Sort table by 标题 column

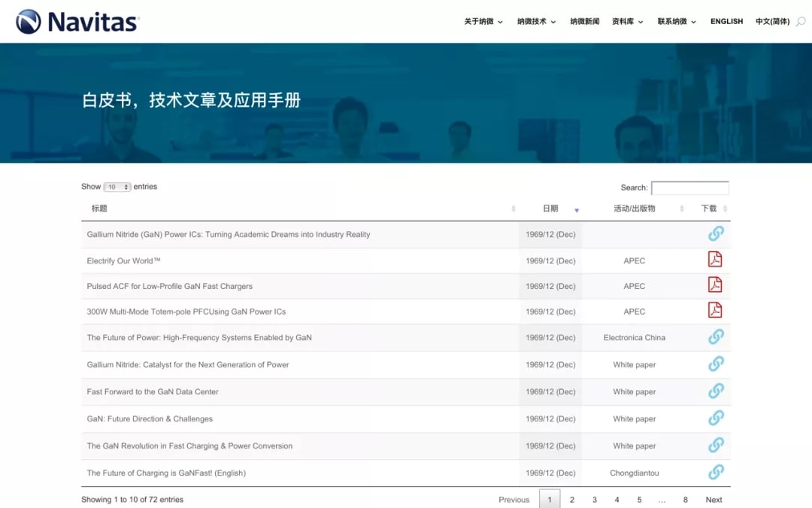click(x=100, y=208)
